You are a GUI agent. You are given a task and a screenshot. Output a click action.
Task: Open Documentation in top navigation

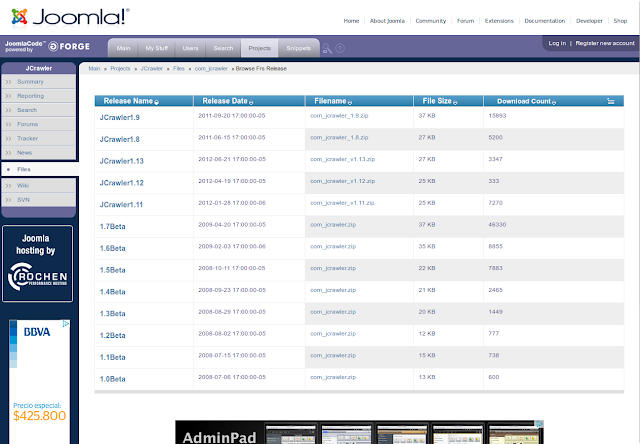click(x=544, y=21)
